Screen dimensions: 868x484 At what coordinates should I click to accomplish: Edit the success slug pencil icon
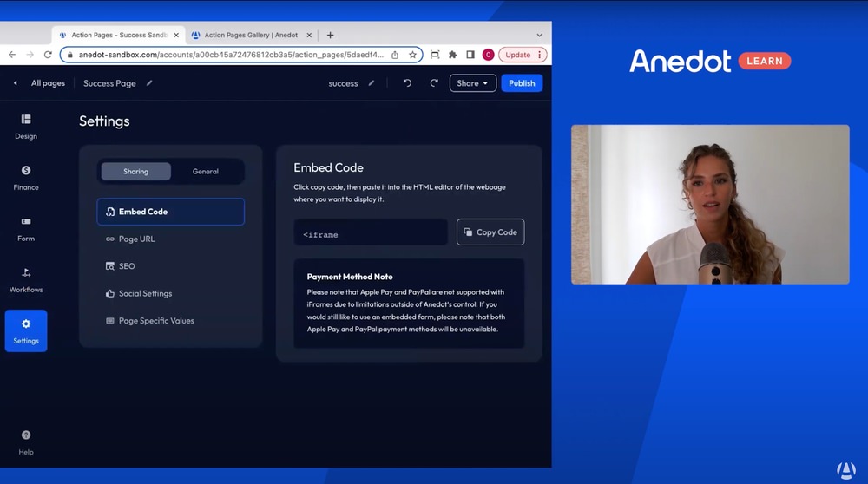point(372,83)
